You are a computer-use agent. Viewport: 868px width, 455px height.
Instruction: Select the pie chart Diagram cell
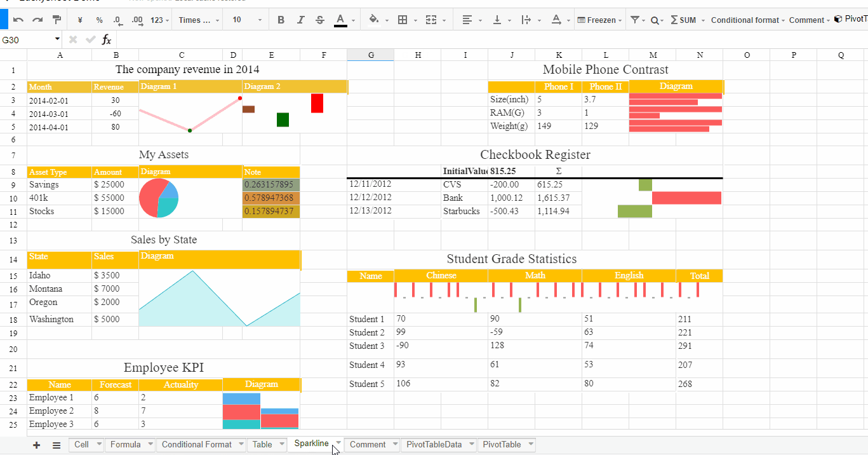pos(190,198)
